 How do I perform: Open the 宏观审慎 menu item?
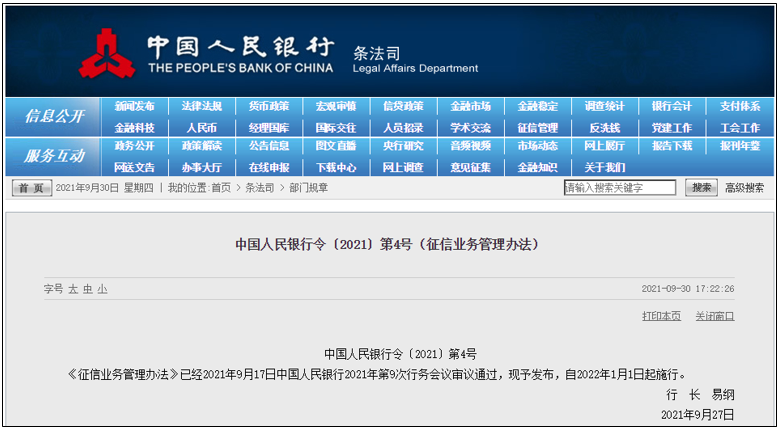(336, 106)
